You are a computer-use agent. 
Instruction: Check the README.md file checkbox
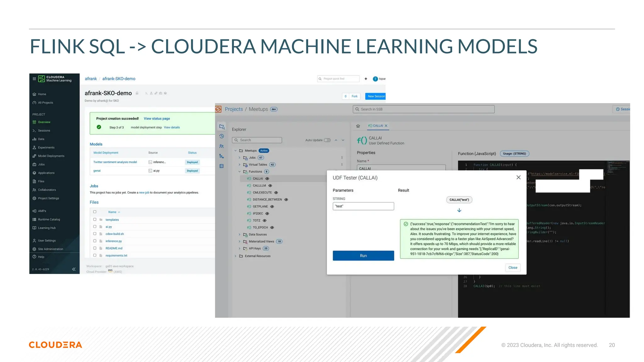[95, 248]
